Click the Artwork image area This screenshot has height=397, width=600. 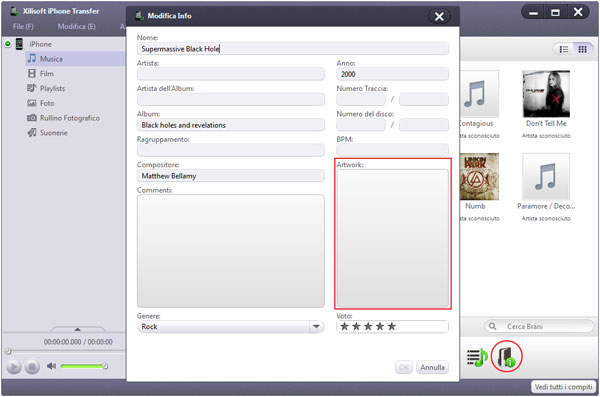[393, 238]
